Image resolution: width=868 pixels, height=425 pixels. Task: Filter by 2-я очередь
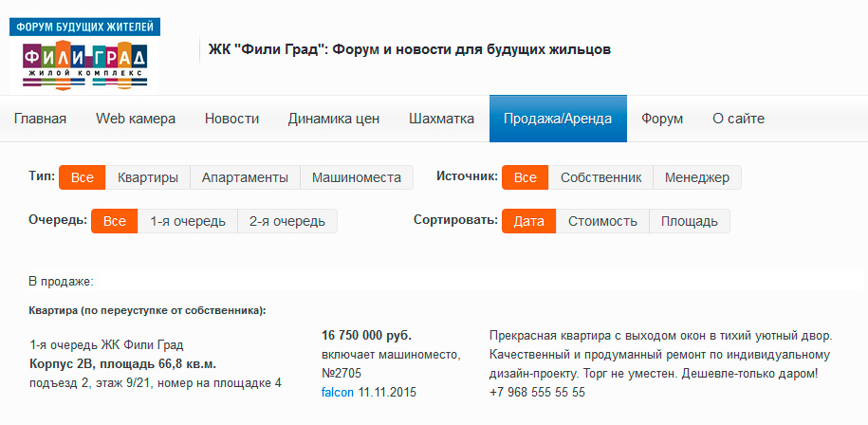point(286,221)
